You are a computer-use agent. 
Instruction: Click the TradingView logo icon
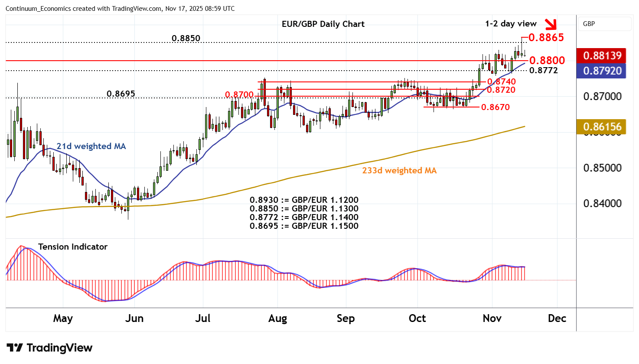[x=15, y=348]
